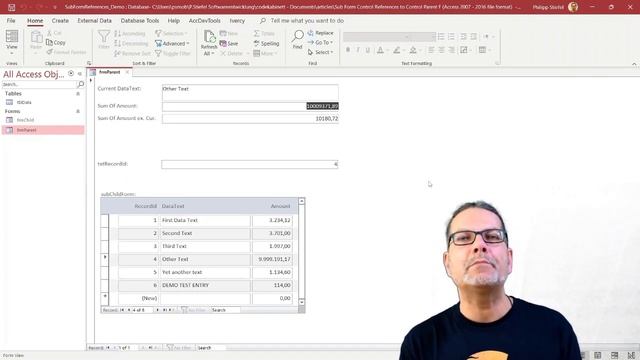640x360 pixels.
Task: Collapse the ribbon with the chevron
Action: tap(634, 64)
